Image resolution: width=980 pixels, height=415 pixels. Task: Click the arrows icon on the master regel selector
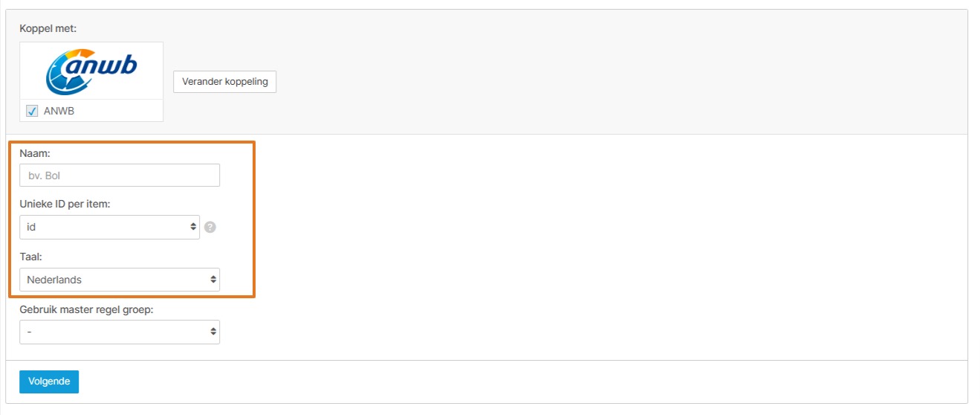(x=213, y=332)
